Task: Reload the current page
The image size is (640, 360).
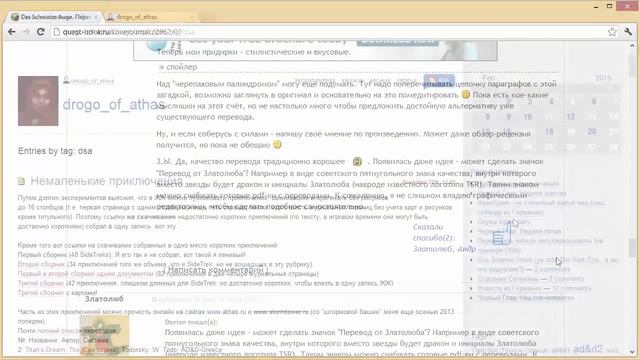Action: point(40,32)
